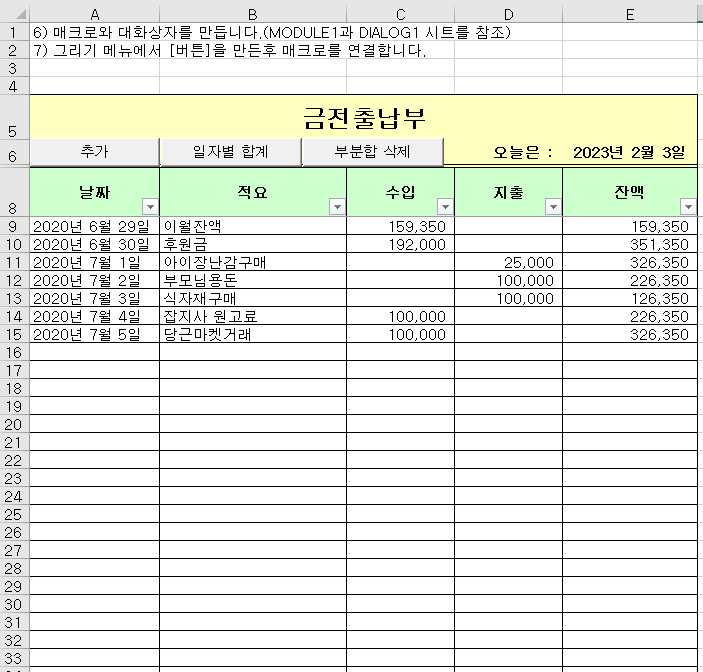The width and height of the screenshot is (703, 672).
Task: Select cell with 2020년 7월 5일
Action: pyautogui.click(x=95, y=334)
